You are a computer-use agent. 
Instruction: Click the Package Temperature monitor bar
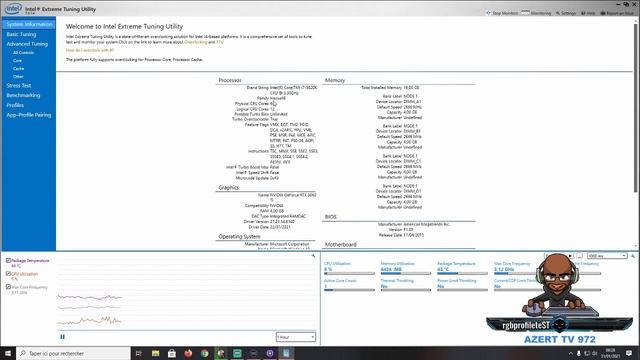click(462, 273)
